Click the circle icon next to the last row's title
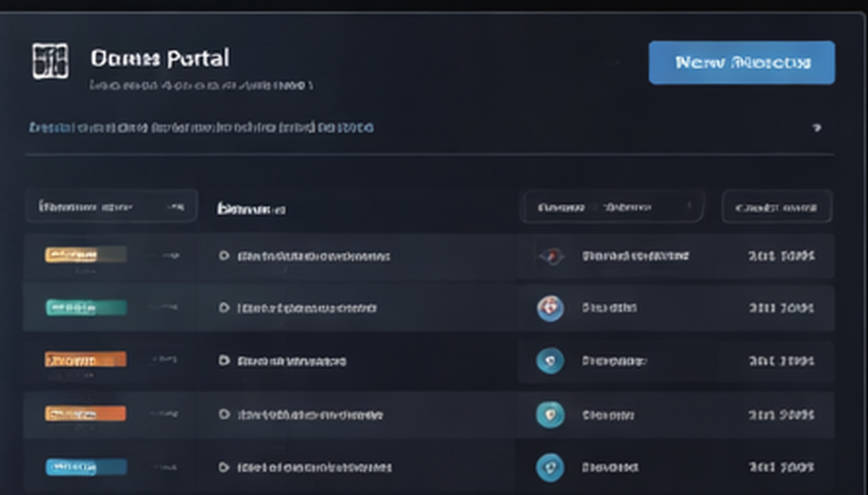 point(224,467)
